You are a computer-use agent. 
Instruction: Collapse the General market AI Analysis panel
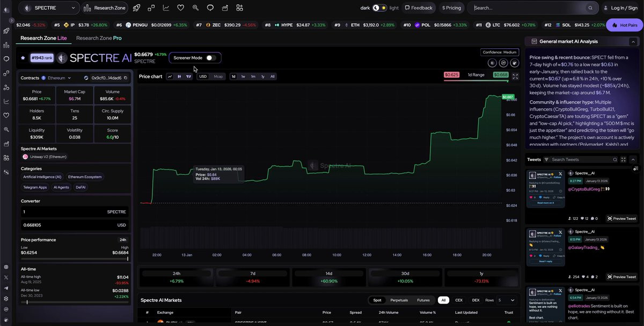633,41
